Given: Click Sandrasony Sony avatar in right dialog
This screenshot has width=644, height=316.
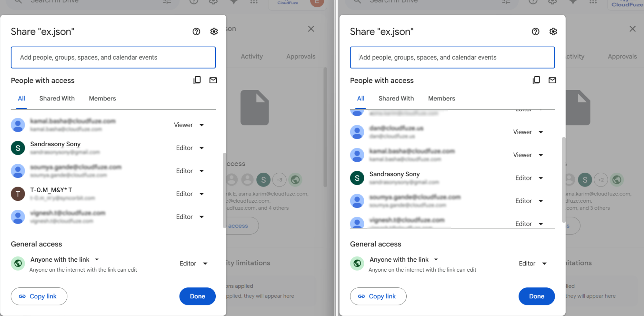Looking at the screenshot, I should pyautogui.click(x=357, y=178).
